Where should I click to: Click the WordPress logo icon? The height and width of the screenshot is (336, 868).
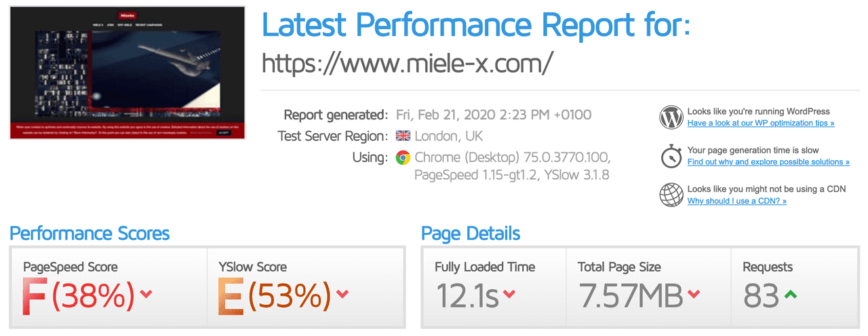(671, 117)
